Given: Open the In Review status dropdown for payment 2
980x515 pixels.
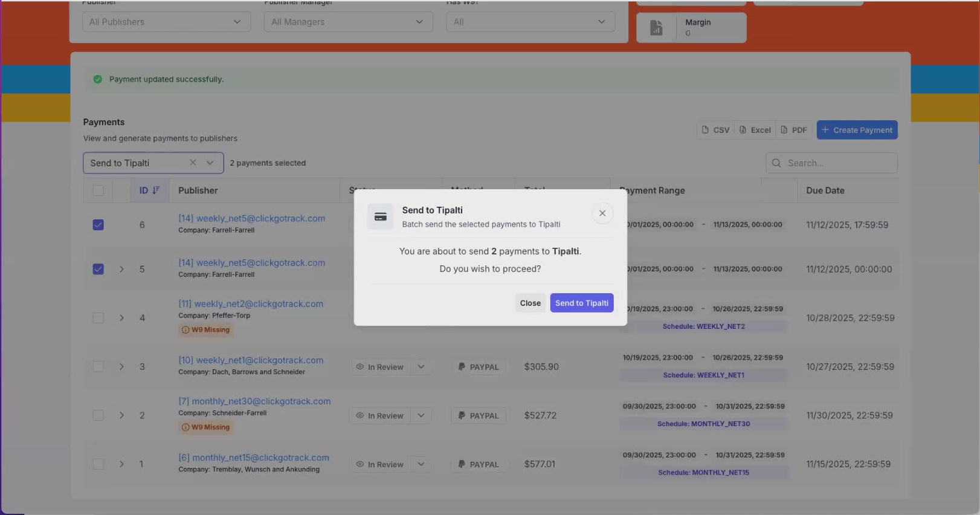Looking at the screenshot, I should tap(421, 416).
